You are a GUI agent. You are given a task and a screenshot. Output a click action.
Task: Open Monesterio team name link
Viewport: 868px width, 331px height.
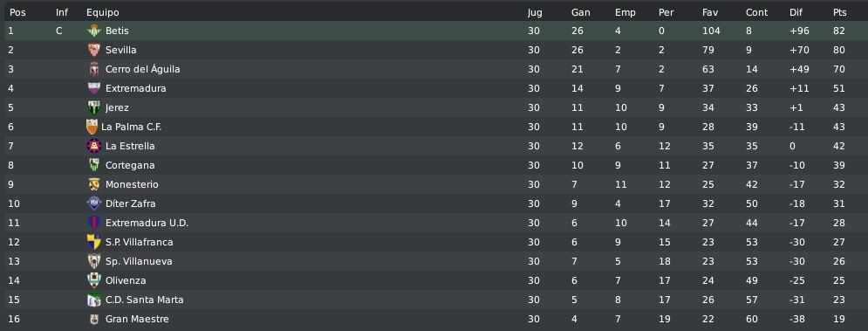pyautogui.click(x=132, y=184)
